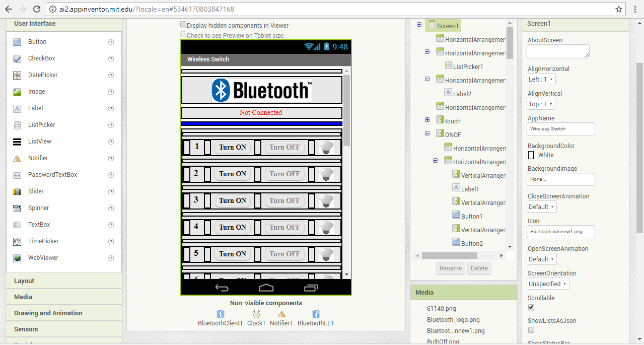Image resolution: width=644 pixels, height=345 pixels.
Task: Open the ScreenOrientation dropdown
Action: point(548,284)
